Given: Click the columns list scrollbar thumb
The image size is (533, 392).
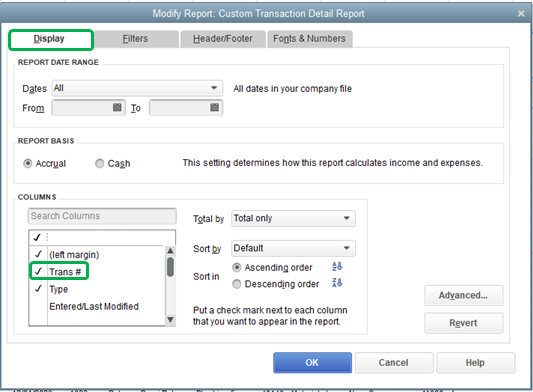Looking at the screenshot, I should tap(170, 267).
